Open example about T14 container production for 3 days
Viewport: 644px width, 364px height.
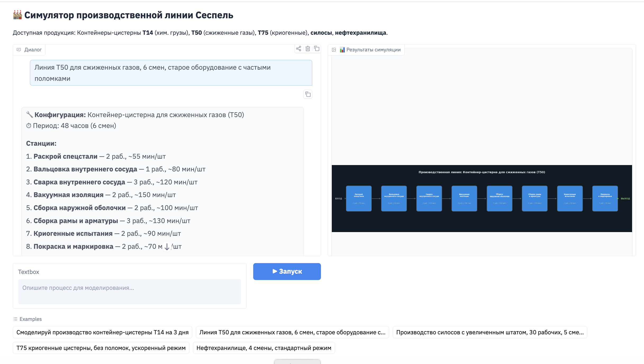103,332
